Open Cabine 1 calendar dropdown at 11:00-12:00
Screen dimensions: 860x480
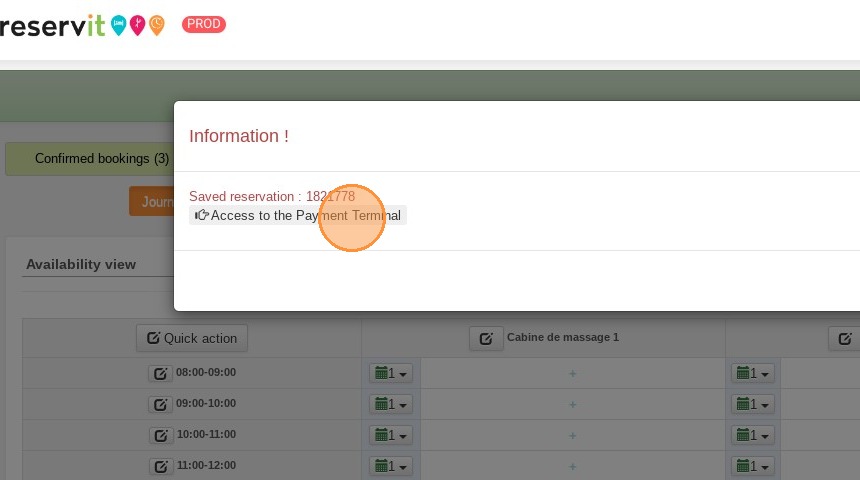pos(391,466)
